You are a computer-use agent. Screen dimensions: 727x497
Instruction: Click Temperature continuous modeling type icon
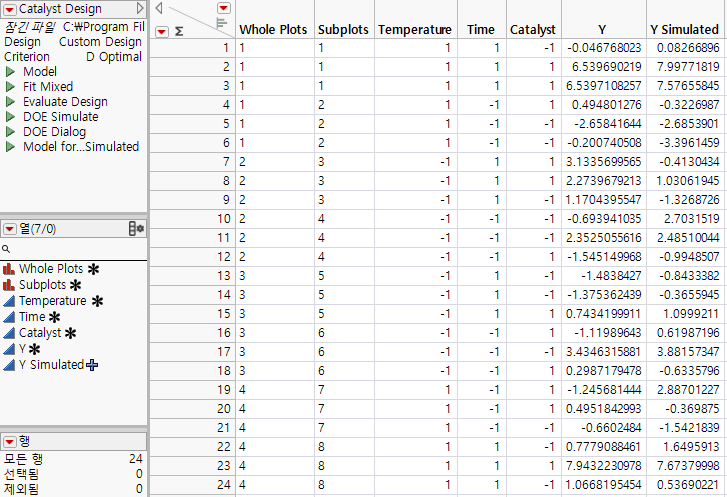(x=9, y=301)
